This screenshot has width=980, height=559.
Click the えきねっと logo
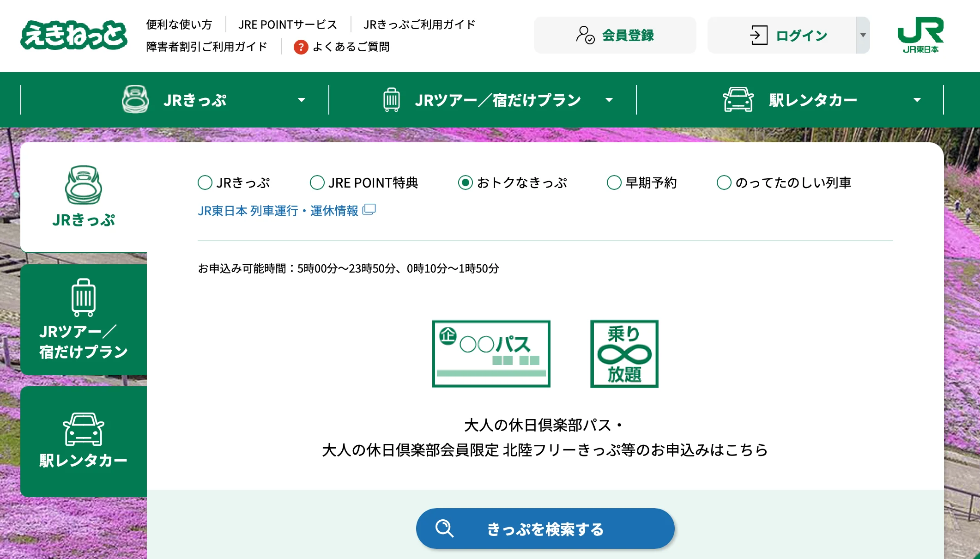pos(74,35)
